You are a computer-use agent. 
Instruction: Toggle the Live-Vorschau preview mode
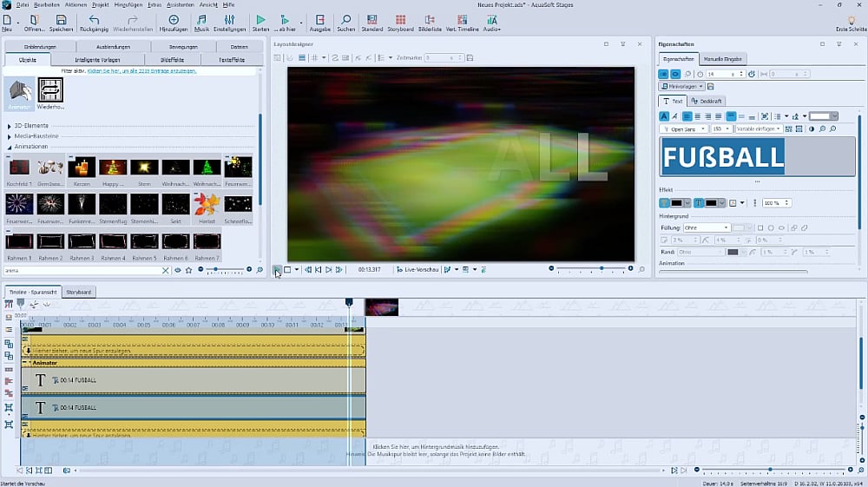pyautogui.click(x=418, y=270)
